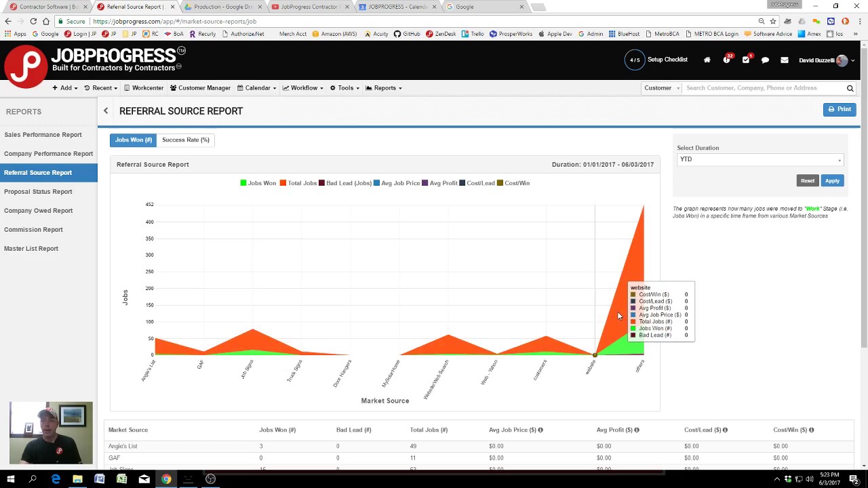Open the chat messages bubble icon

click(765, 60)
